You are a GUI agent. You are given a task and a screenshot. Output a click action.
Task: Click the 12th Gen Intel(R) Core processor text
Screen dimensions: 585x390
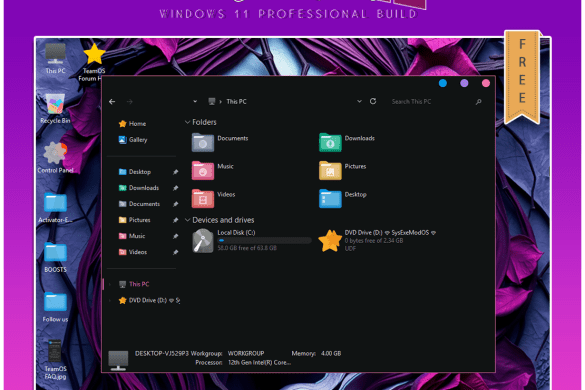point(259,362)
